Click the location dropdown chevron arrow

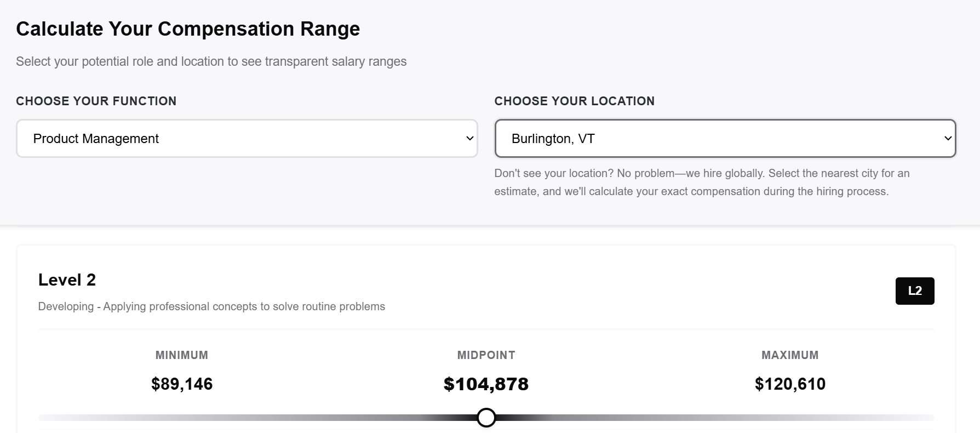click(x=948, y=139)
